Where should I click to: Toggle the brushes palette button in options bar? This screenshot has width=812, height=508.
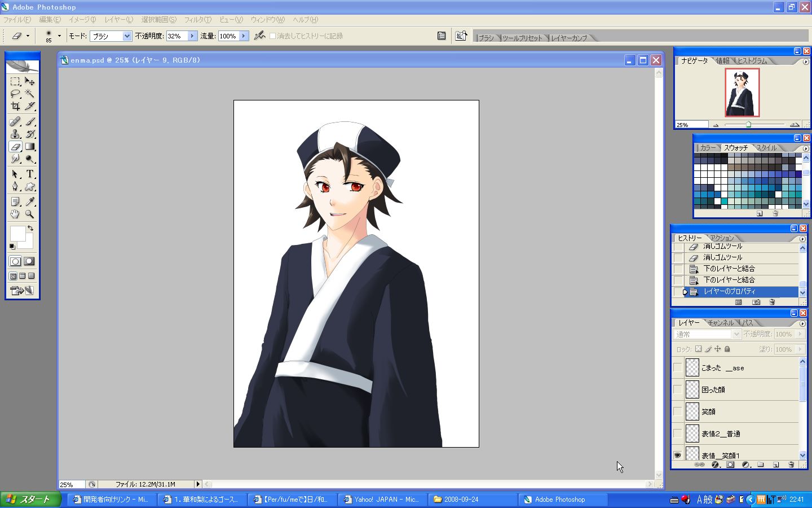pyautogui.click(x=442, y=36)
